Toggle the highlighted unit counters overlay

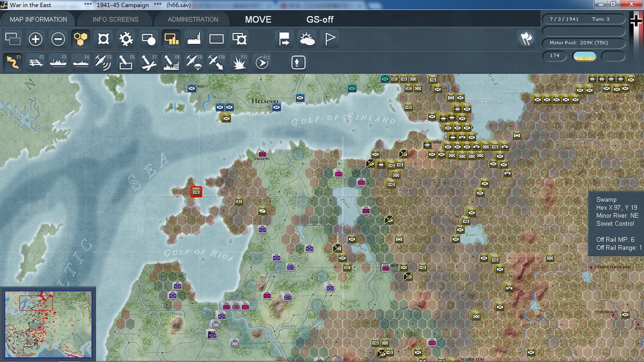(x=171, y=39)
